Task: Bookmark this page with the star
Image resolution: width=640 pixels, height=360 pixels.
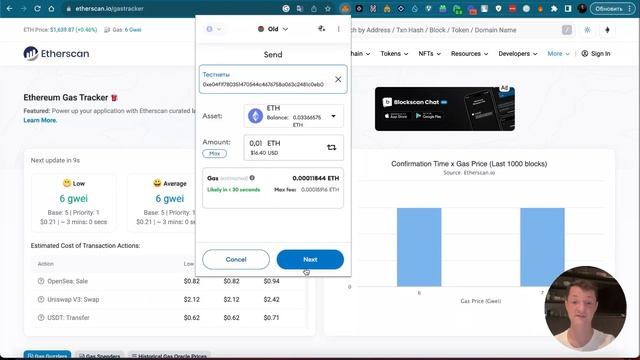Action: (328, 8)
